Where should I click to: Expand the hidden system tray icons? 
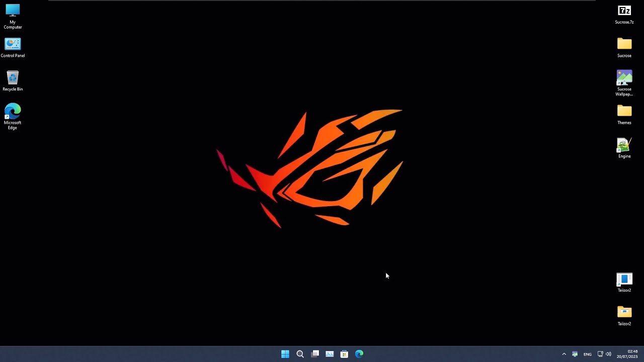click(x=564, y=354)
